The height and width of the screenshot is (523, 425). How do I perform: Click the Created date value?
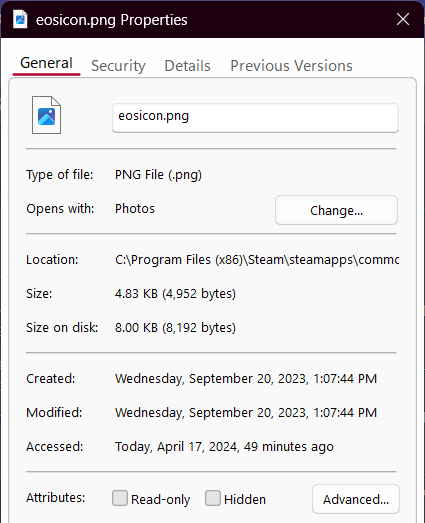pos(246,379)
